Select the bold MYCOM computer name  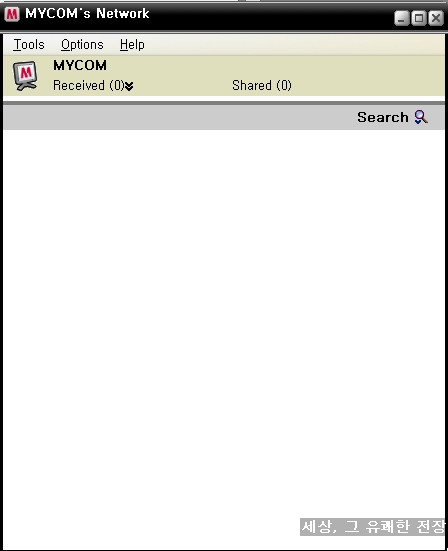(80, 65)
